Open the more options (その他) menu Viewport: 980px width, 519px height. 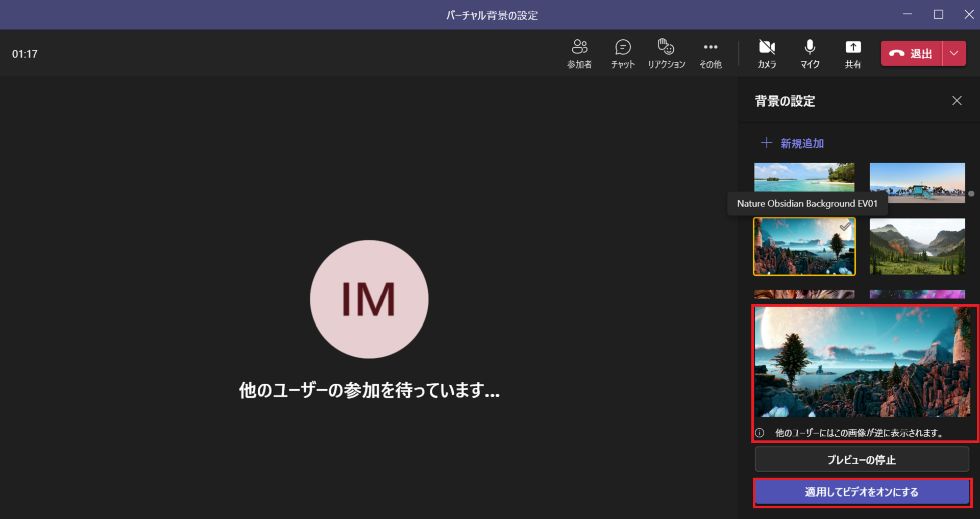[710, 54]
